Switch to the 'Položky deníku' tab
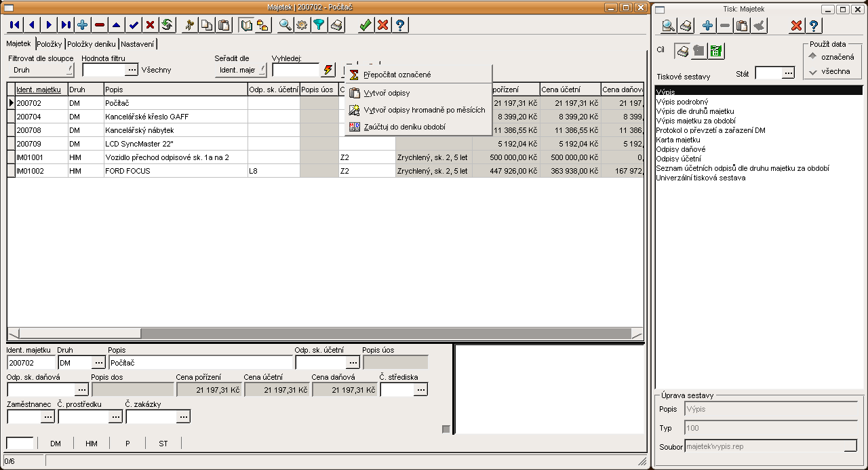The width and height of the screenshot is (868, 470). [92, 44]
